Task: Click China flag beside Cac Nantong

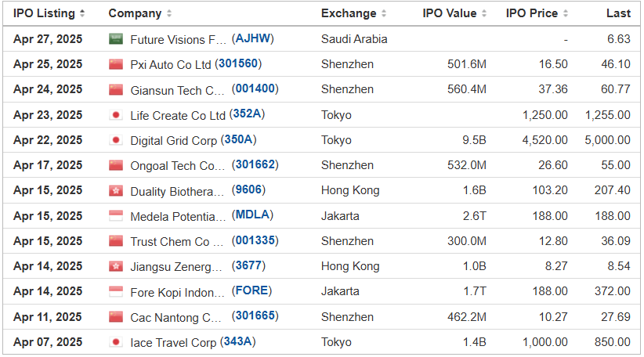Action: pyautogui.click(x=116, y=317)
